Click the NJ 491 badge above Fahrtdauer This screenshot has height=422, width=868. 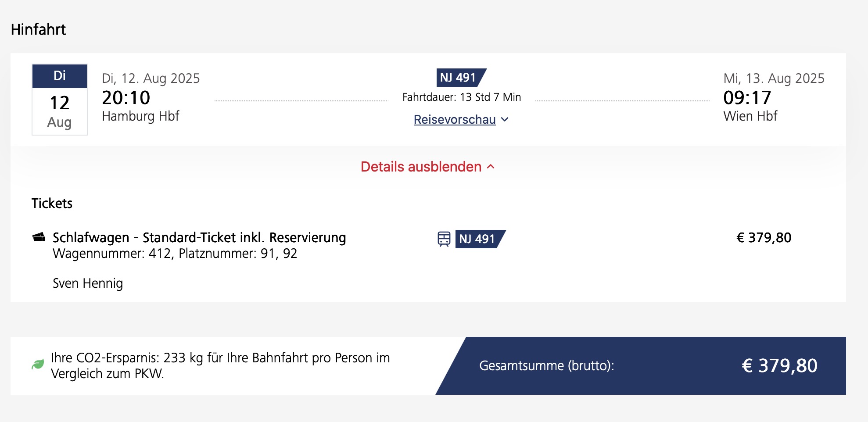460,78
